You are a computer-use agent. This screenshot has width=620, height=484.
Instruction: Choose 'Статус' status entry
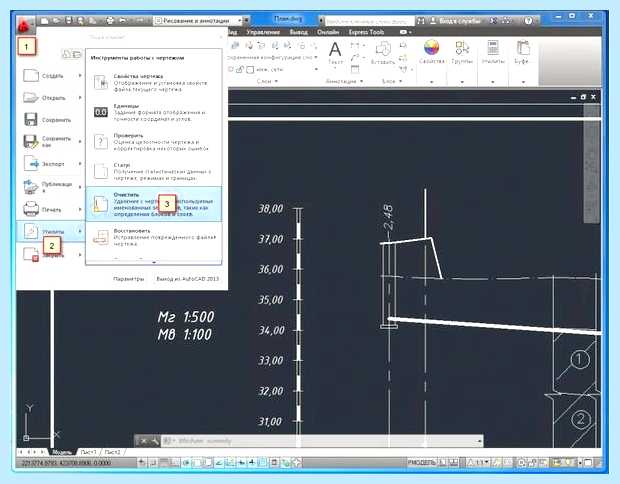pos(153,172)
